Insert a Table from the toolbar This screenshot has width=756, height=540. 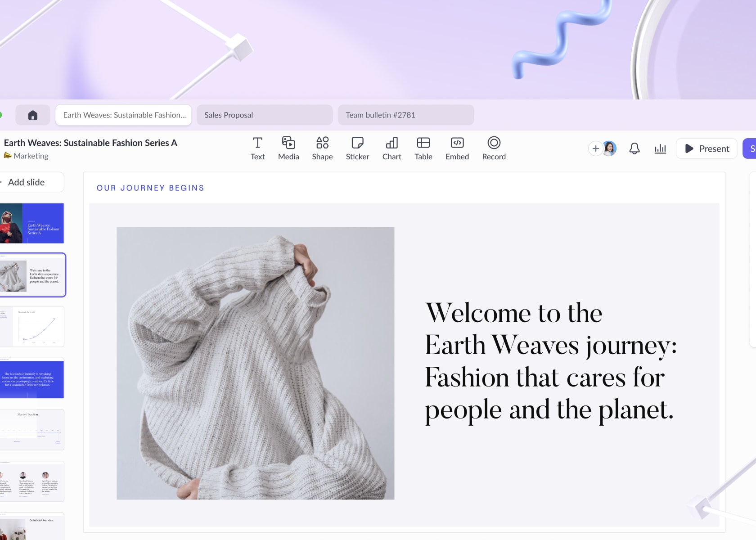pos(423,148)
